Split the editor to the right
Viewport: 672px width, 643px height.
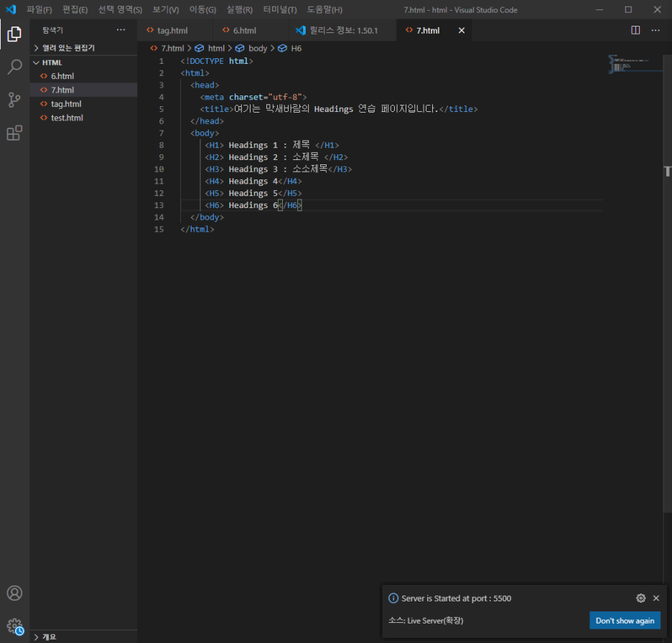(635, 30)
